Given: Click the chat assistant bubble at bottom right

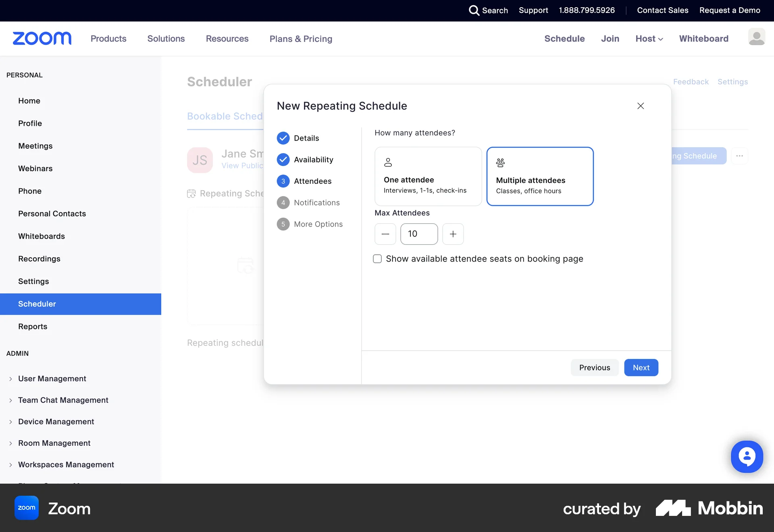Looking at the screenshot, I should coord(747,456).
